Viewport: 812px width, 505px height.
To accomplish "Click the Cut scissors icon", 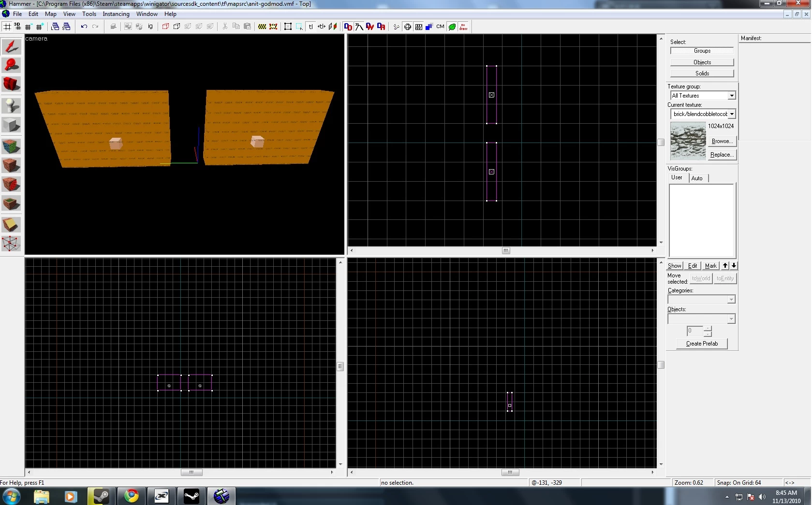I will [225, 27].
